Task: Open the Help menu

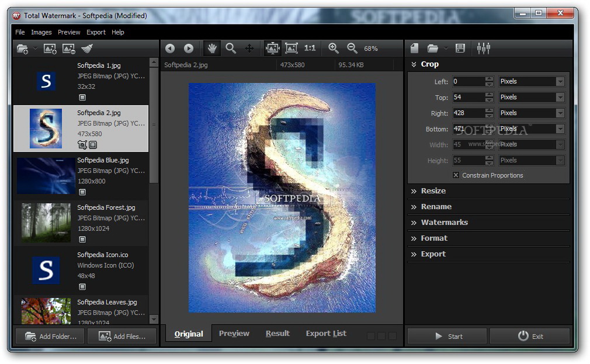Action: 118,32
